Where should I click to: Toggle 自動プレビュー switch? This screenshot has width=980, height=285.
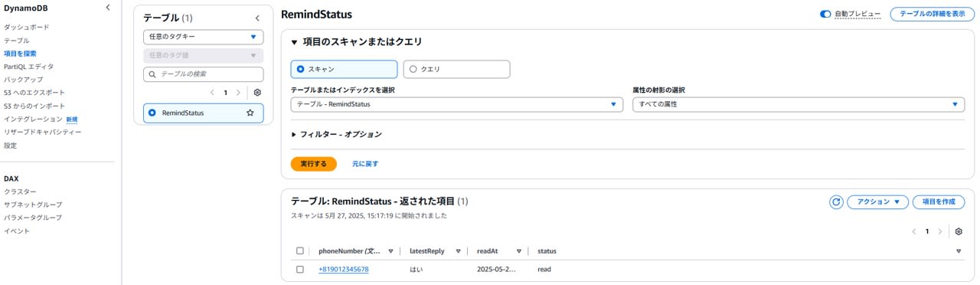(825, 14)
